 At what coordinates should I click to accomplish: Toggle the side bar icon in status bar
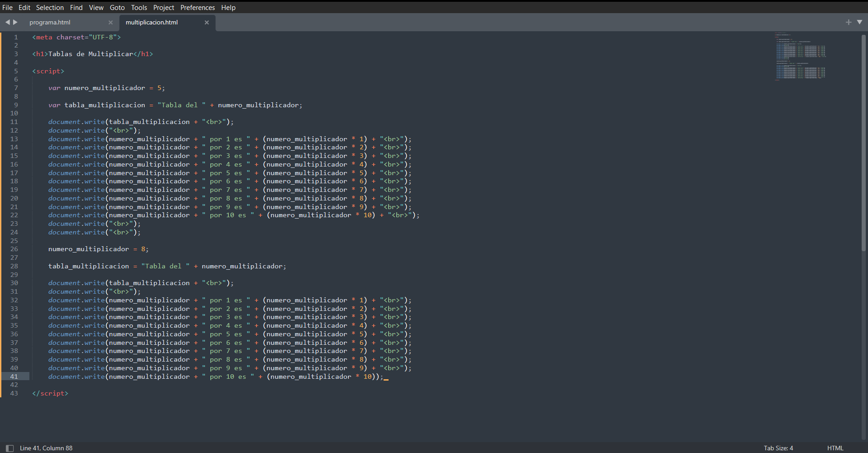[x=9, y=448]
